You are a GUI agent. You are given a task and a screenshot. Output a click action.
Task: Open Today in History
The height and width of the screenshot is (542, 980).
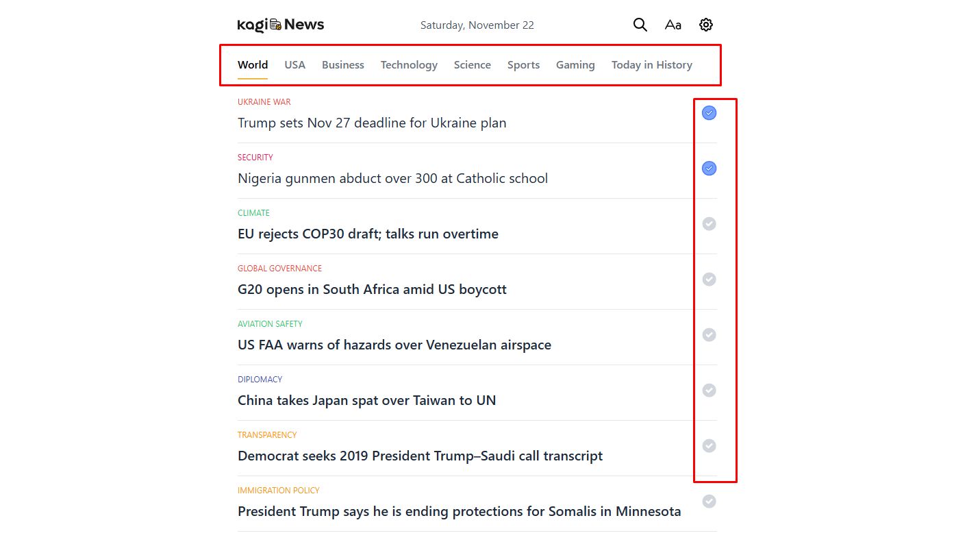651,64
